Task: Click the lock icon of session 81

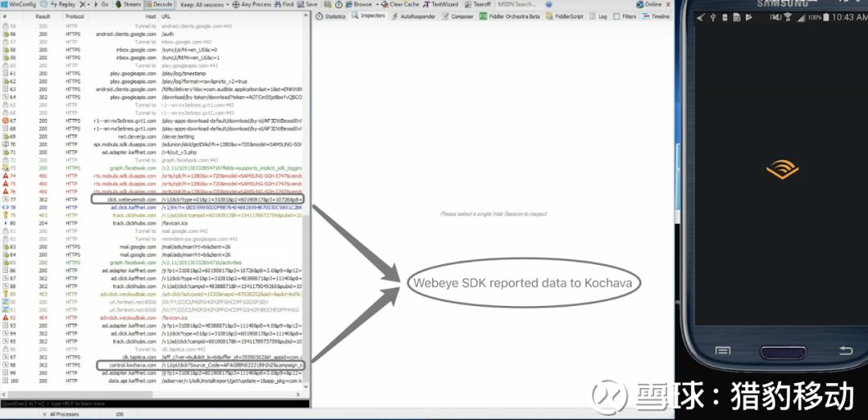Action: pyautogui.click(x=5, y=230)
